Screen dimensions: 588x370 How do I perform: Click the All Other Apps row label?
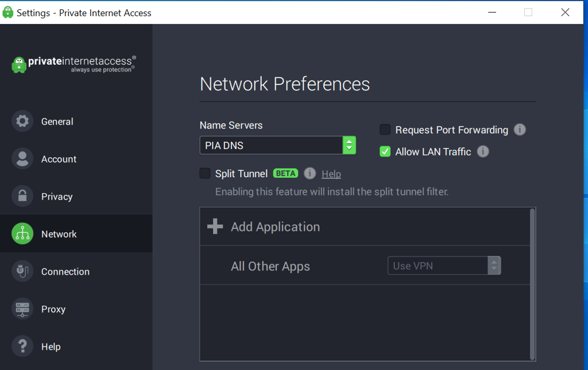[270, 266]
